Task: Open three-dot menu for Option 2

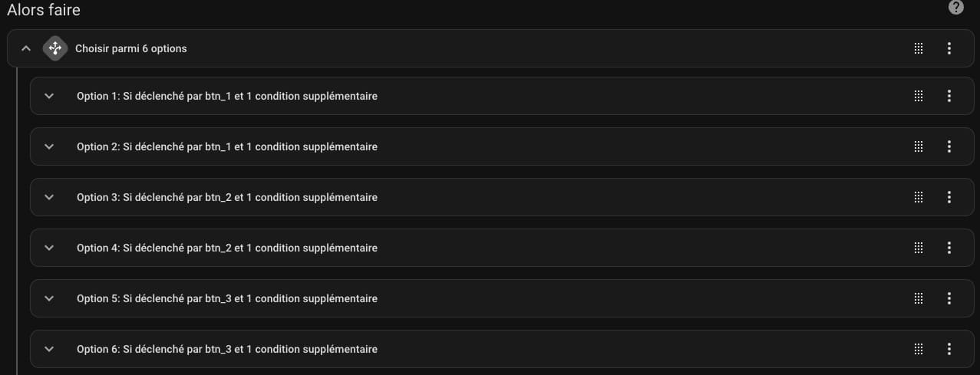Action: [x=949, y=146]
